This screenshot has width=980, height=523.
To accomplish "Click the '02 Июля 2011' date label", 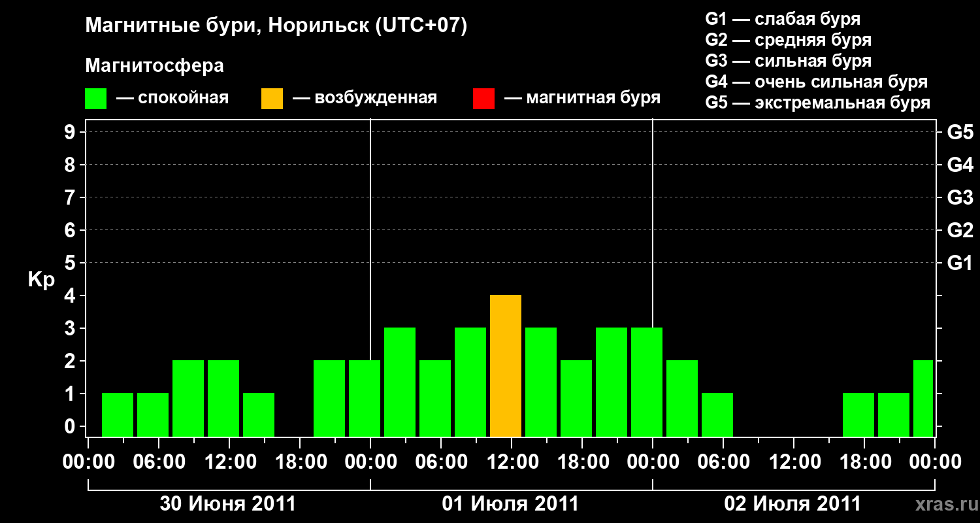I will click(792, 504).
